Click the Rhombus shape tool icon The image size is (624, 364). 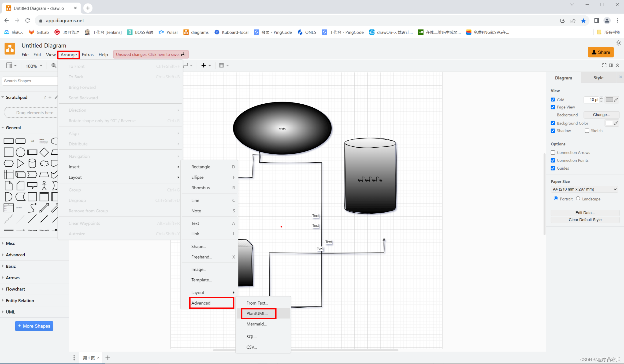[x=43, y=152]
